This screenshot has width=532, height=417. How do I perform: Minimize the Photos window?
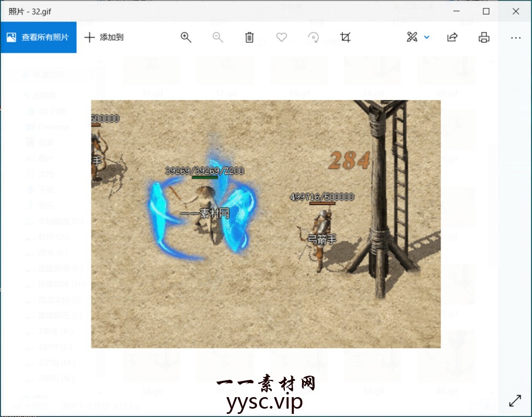click(456, 11)
